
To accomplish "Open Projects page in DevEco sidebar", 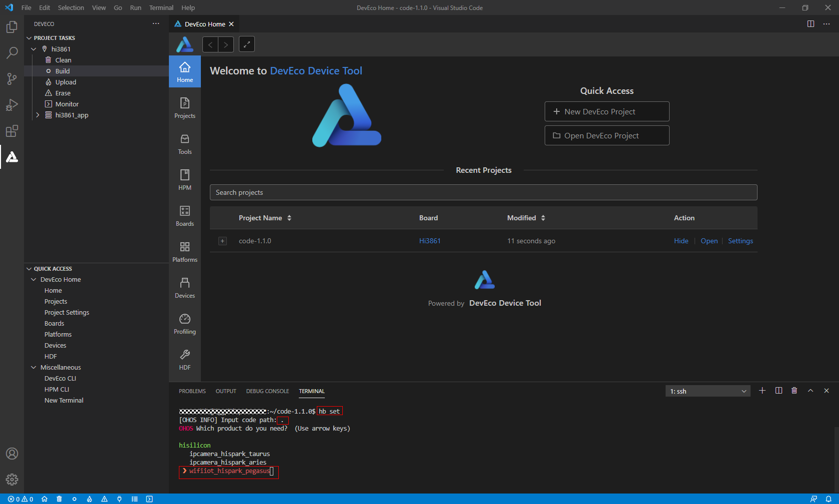I will coord(185,108).
